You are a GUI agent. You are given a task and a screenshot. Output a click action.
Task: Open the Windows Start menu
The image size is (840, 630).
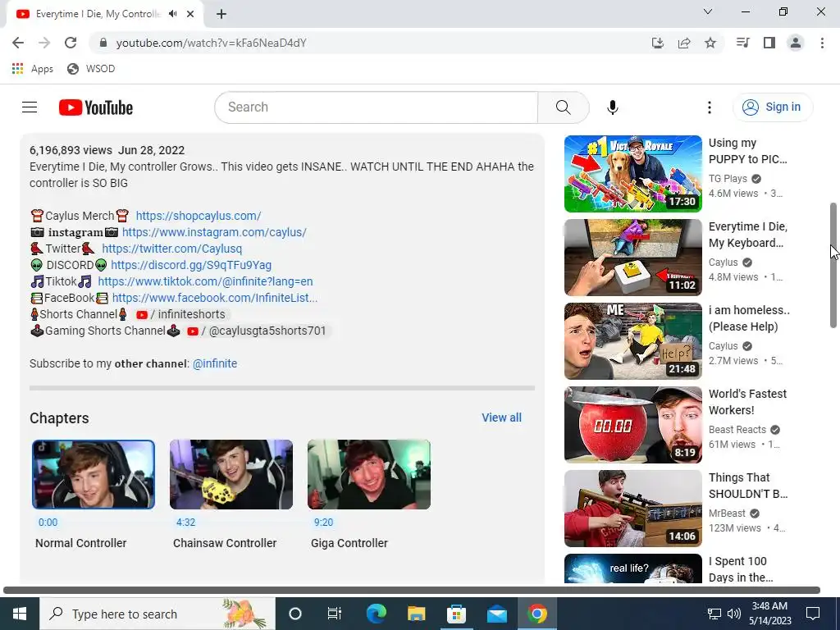(x=20, y=614)
